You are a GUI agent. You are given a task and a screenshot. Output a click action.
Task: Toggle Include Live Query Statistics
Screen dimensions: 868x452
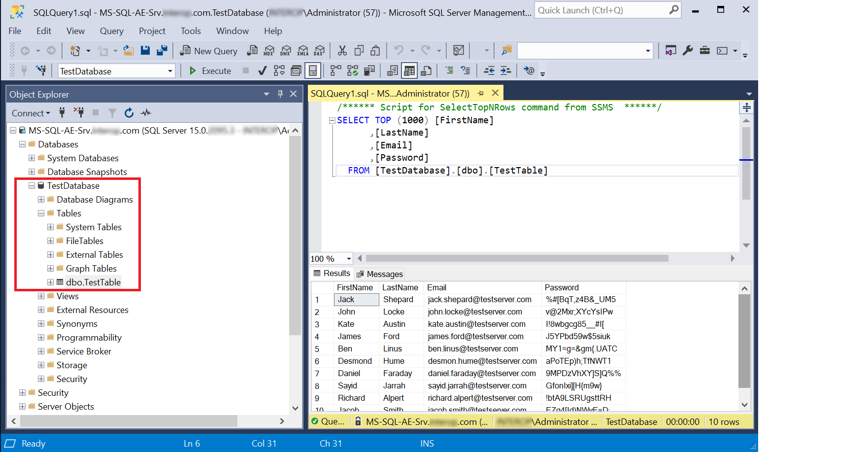[x=353, y=70]
